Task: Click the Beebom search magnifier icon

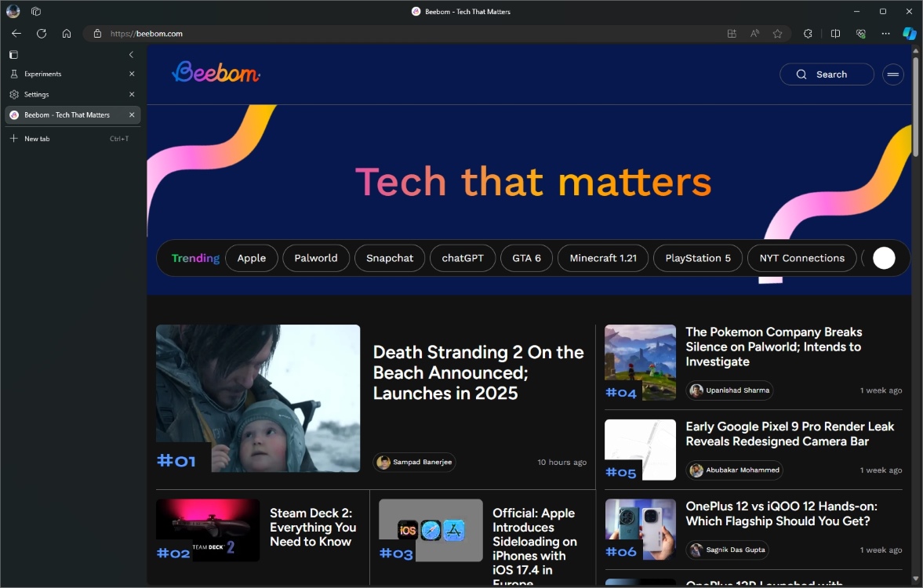Action: [801, 74]
